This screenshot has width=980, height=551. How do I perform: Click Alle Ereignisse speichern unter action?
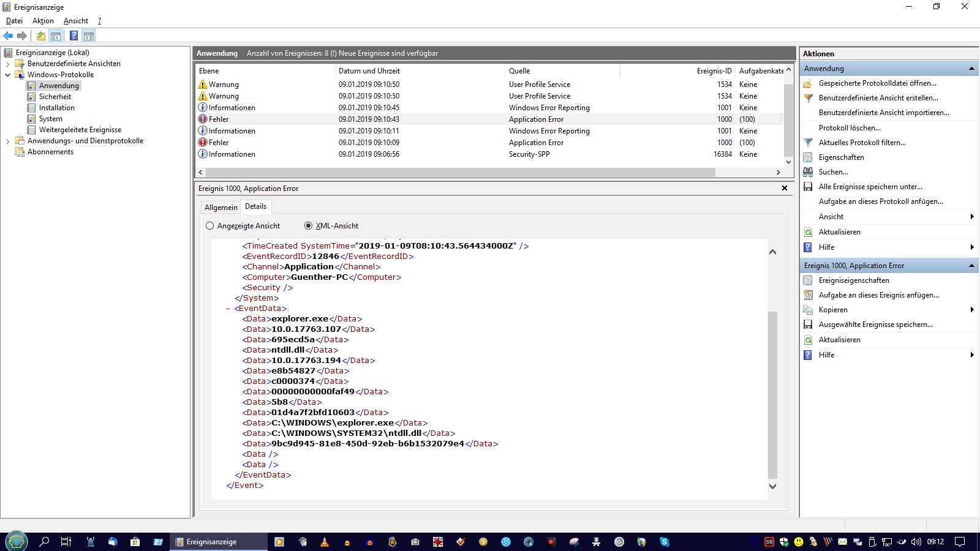tap(870, 187)
